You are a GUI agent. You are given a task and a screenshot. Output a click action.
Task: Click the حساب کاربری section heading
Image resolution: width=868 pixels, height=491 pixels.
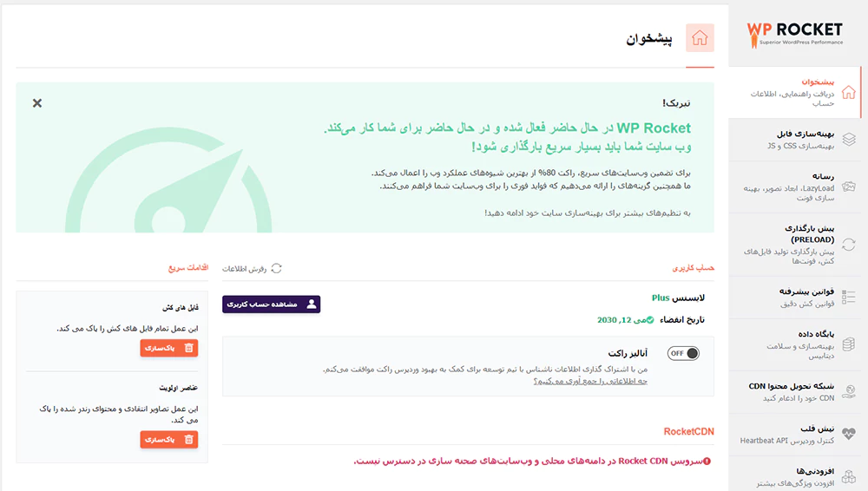click(x=693, y=268)
